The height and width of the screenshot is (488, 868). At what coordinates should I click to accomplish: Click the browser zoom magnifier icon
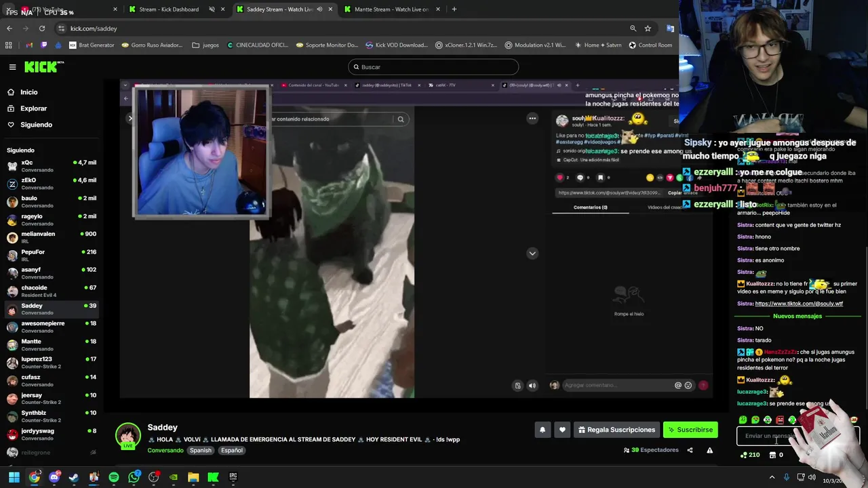tap(633, 28)
